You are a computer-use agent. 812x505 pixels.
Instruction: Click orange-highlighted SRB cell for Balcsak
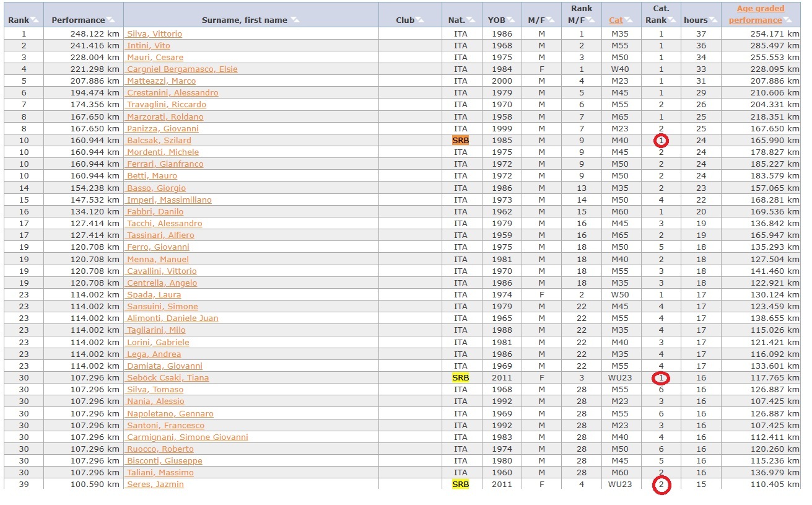point(460,141)
